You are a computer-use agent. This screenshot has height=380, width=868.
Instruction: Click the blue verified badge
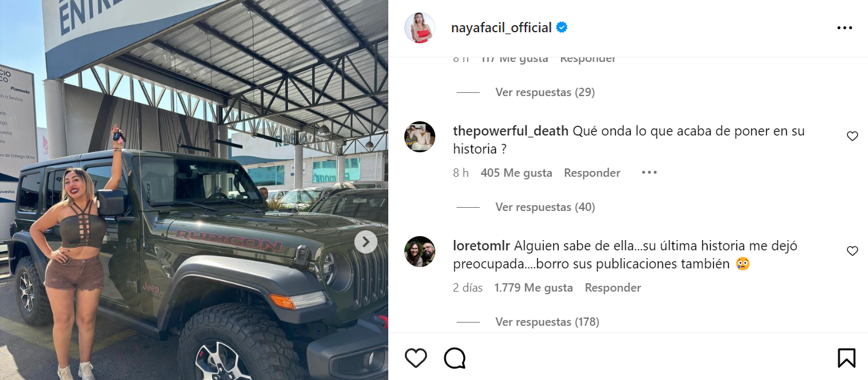coord(562,28)
